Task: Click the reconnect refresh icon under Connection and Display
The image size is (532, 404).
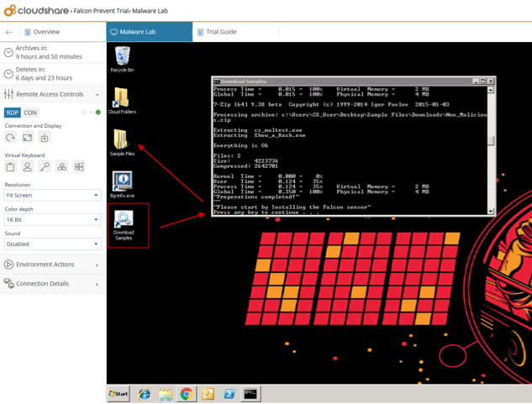Action: click(10, 138)
